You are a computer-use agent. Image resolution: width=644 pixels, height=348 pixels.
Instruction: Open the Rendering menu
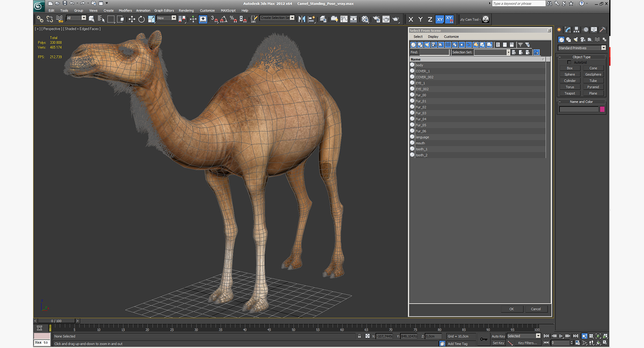(x=186, y=10)
